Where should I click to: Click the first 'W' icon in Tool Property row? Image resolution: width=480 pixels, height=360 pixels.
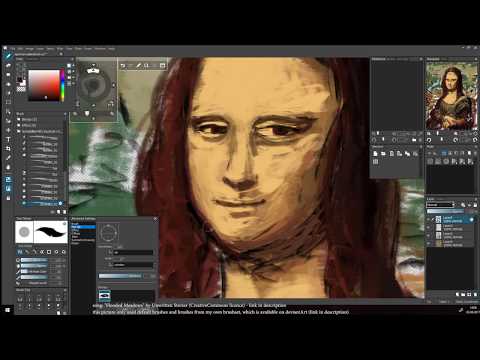pos(20,252)
